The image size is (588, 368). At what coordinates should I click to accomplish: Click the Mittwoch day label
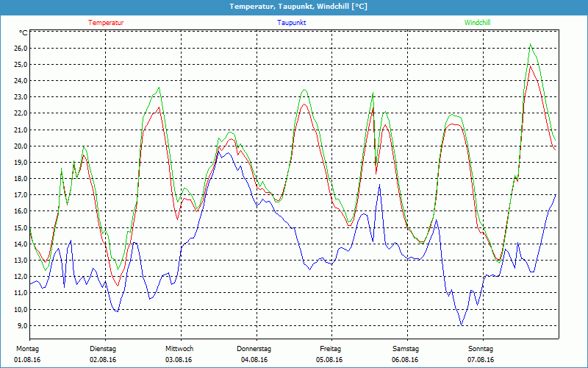179,349
